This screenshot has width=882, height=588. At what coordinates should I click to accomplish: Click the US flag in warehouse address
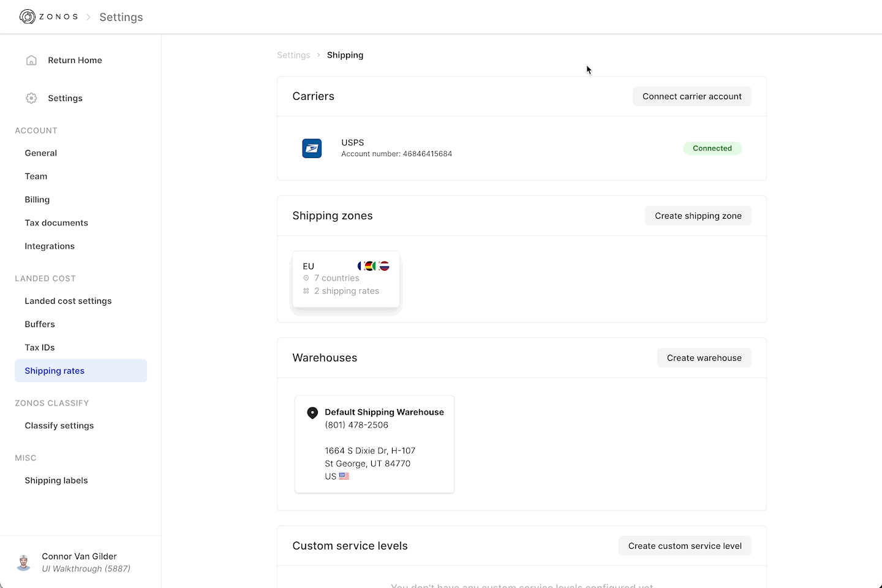pos(344,476)
